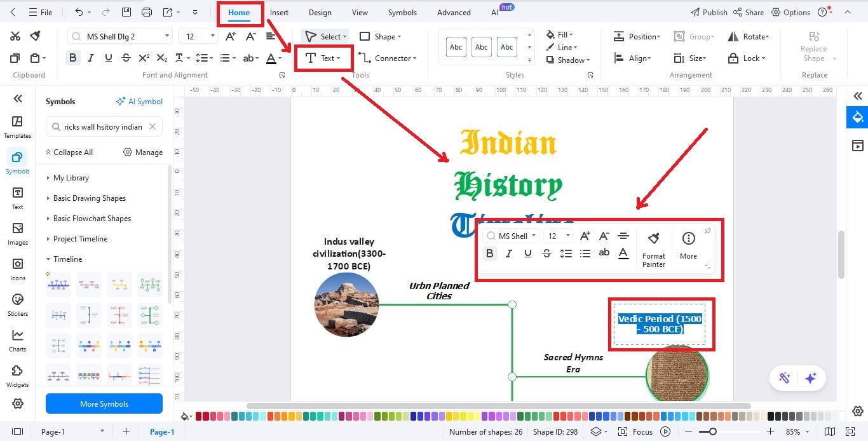Switch to the Design ribbon tab
The width and height of the screenshot is (868, 441).
point(320,12)
